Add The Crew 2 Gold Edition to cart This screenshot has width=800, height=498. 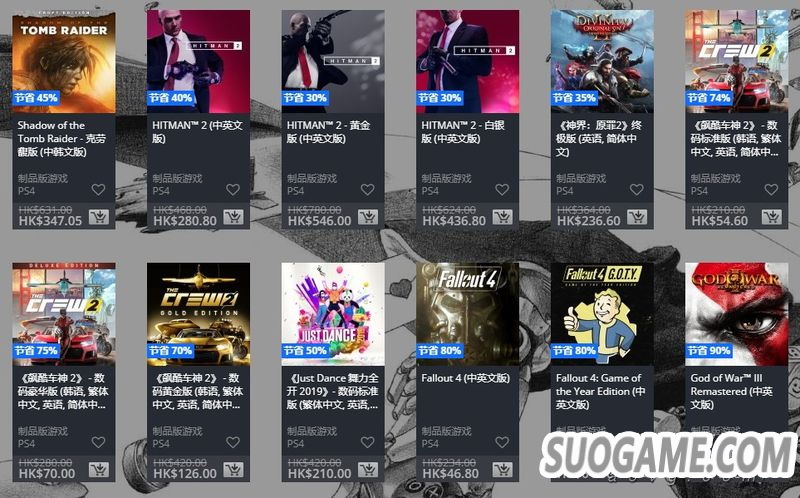click(x=233, y=470)
